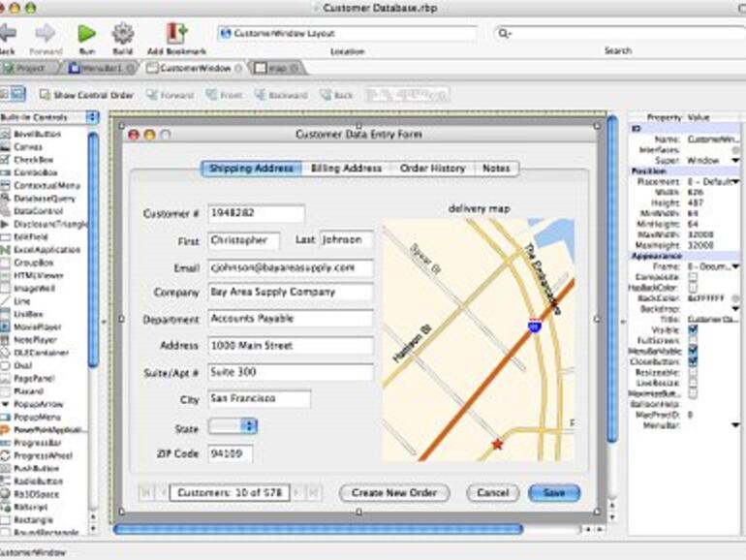Click the BackColor color swatch
The height and width of the screenshot is (560, 746).
click(735, 298)
